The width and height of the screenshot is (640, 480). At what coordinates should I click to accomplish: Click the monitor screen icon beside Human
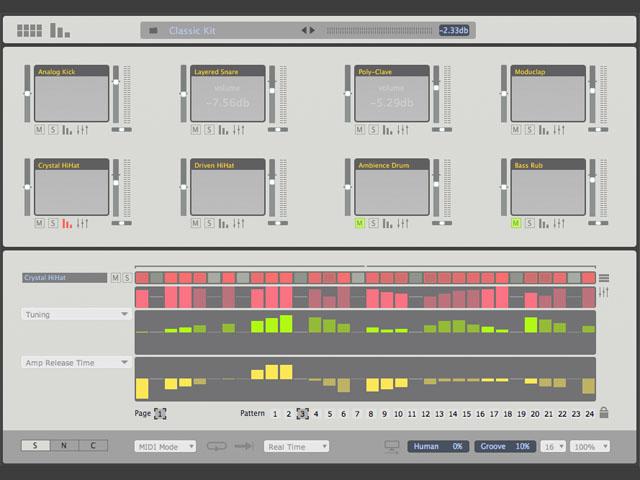pyautogui.click(x=392, y=447)
